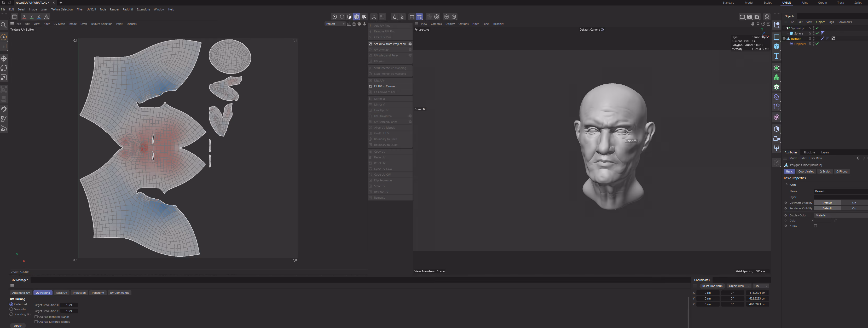The width and height of the screenshot is (868, 328).
Task: Select the Text spline tool icon
Action: click(777, 56)
